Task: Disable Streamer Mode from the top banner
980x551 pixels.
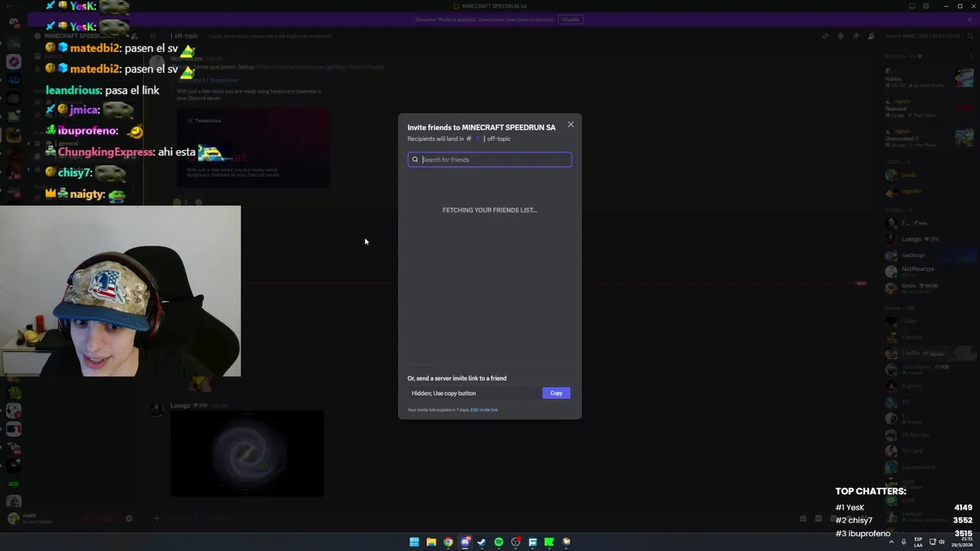Action: [x=570, y=19]
